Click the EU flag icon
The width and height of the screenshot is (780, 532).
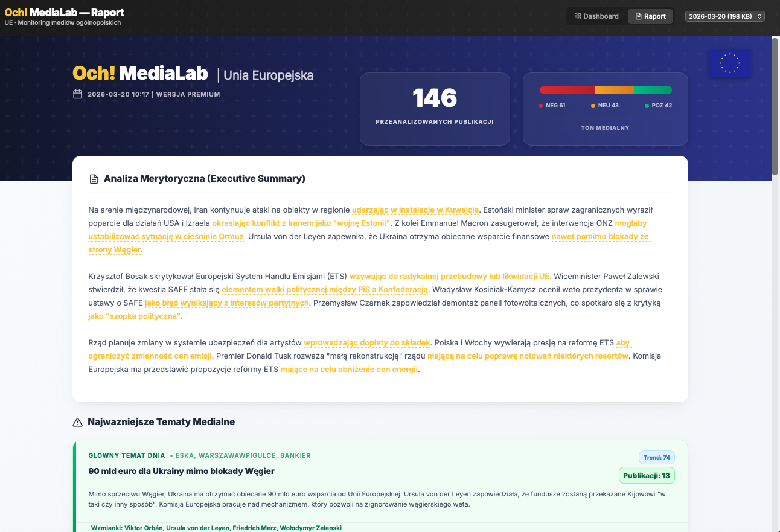(730, 63)
